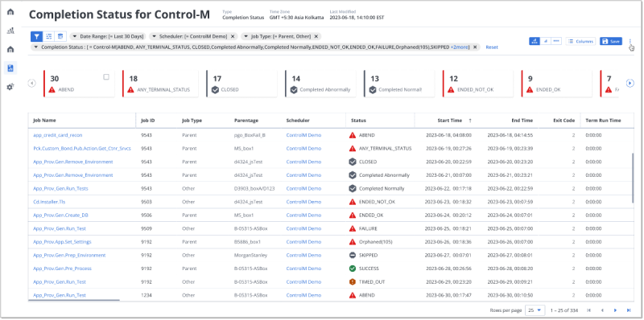Open the three-dot more options menu
The height and width of the screenshot is (320, 644).
[630, 41]
